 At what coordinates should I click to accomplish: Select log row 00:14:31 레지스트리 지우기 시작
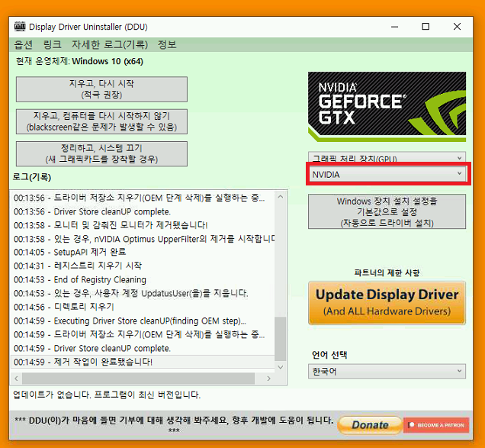click(143, 266)
